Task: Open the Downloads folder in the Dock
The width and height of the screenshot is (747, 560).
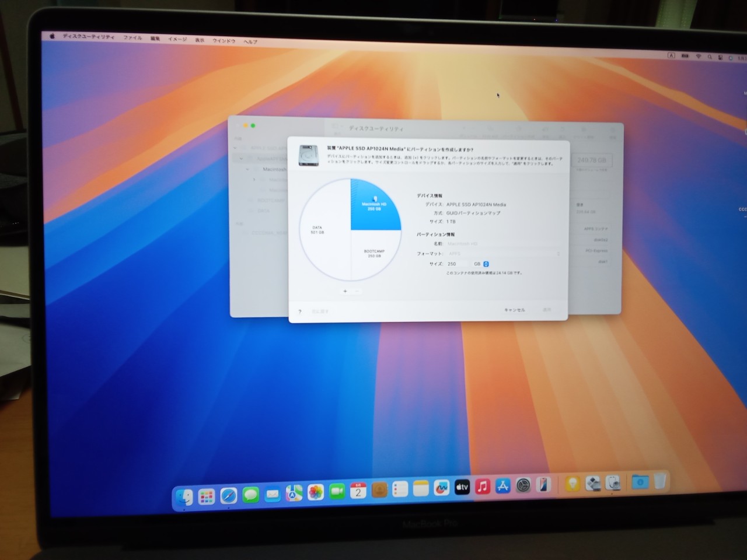Action: pos(640,482)
